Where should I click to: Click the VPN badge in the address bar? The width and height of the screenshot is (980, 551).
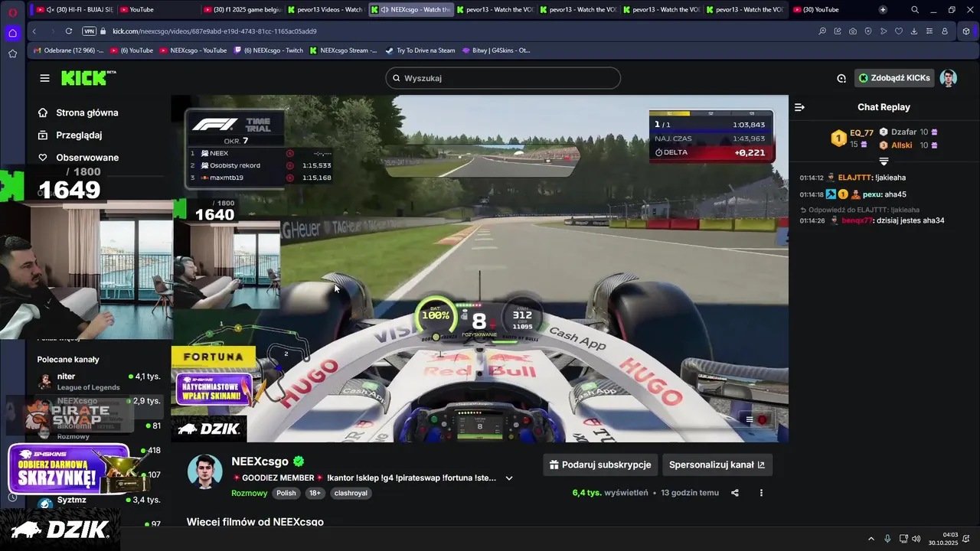tap(89, 31)
